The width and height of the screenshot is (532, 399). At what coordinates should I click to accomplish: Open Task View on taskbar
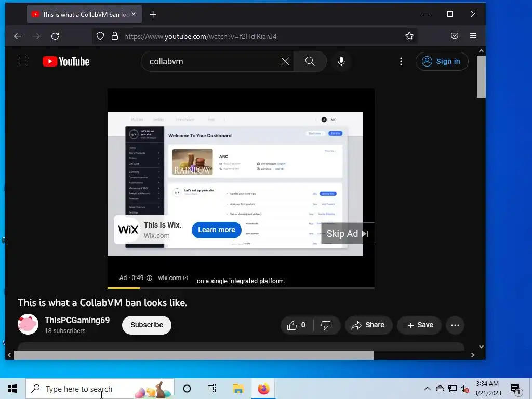click(212, 389)
